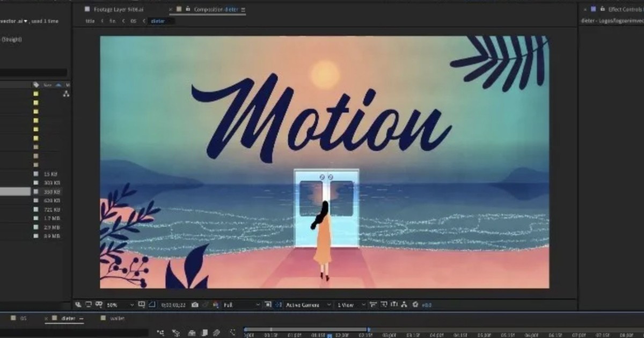Screen dimensions: 644x338
Task: Click the snapshot camera icon in viewer toolbar
Action: [195, 304]
